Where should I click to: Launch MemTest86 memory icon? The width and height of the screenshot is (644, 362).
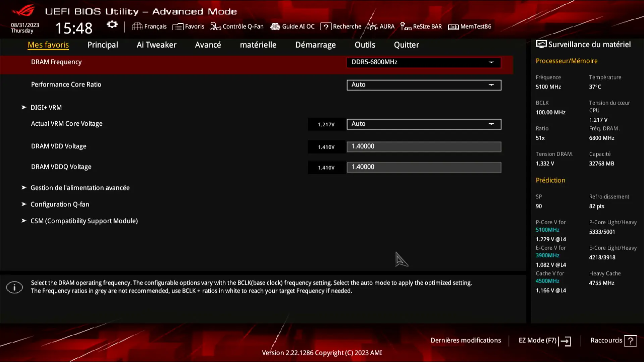[453, 27]
